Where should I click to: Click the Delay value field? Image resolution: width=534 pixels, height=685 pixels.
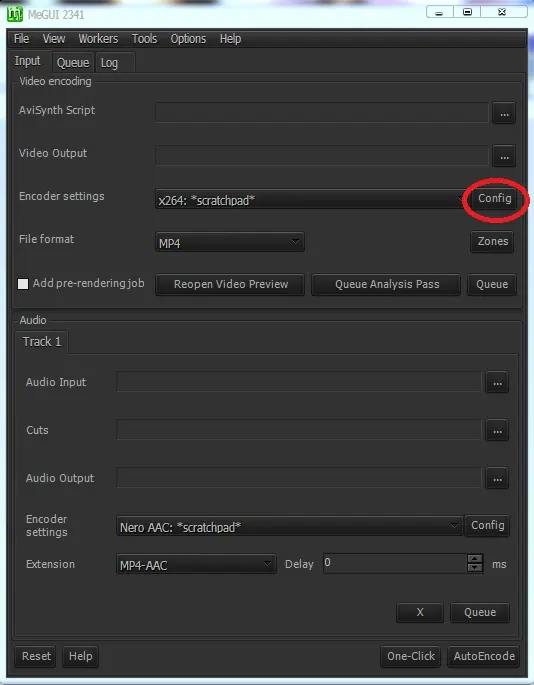[x=395, y=563]
